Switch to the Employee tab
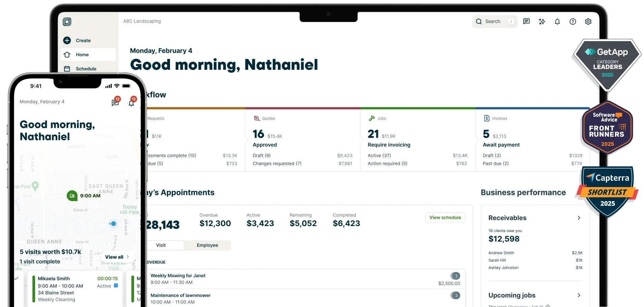The image size is (644, 307). click(x=207, y=245)
